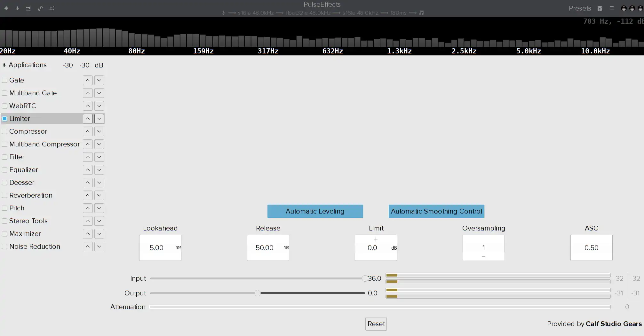Toggle the Automatic Leveling button
The image size is (644, 336).
[315, 211]
